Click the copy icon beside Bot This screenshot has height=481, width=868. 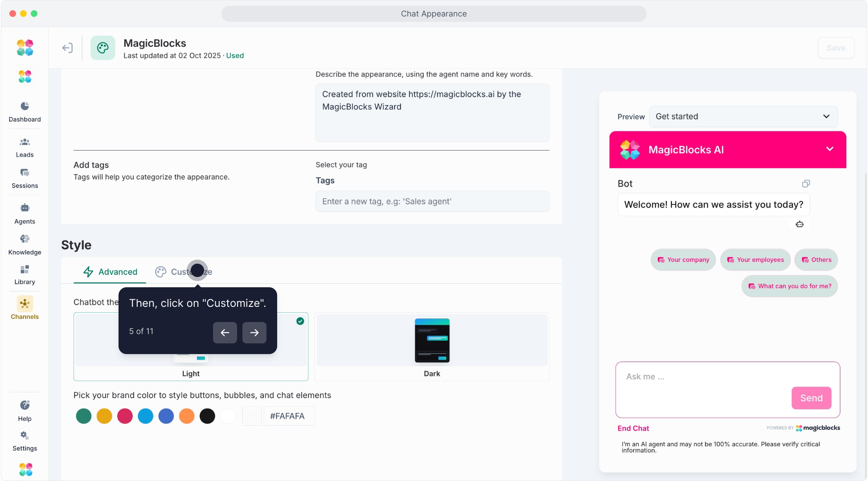pos(806,184)
